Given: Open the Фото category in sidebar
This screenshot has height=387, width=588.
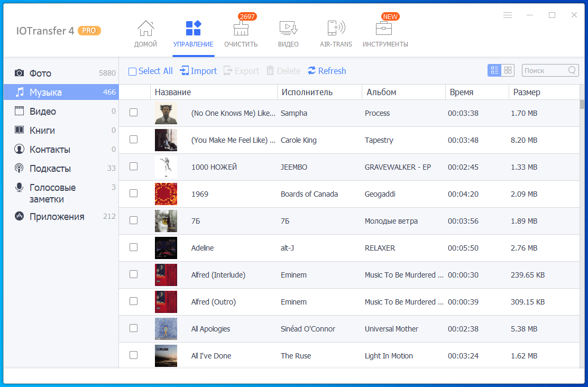Looking at the screenshot, I should point(61,73).
